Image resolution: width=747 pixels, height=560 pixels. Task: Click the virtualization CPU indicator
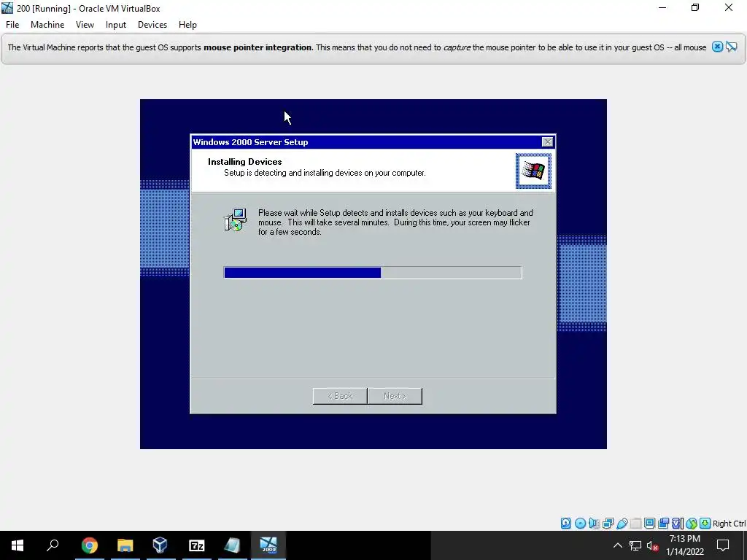[677, 524]
